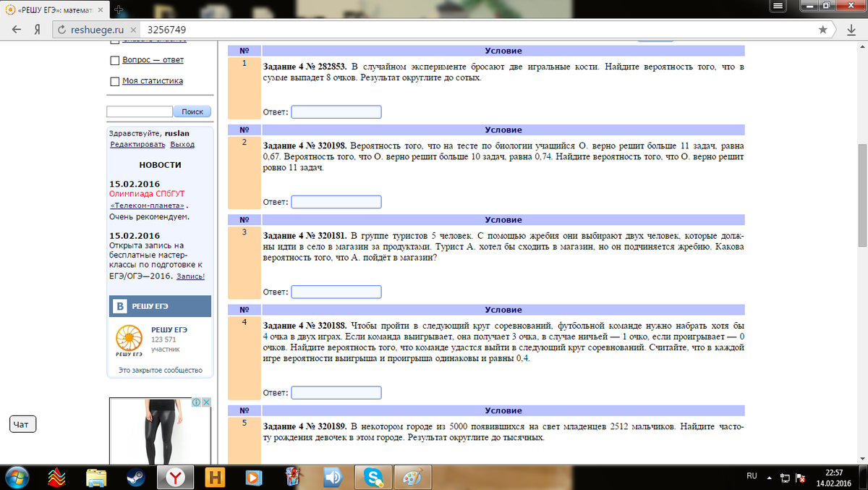Click answer field for task 282853
This screenshot has height=490, width=868.
pyautogui.click(x=336, y=112)
